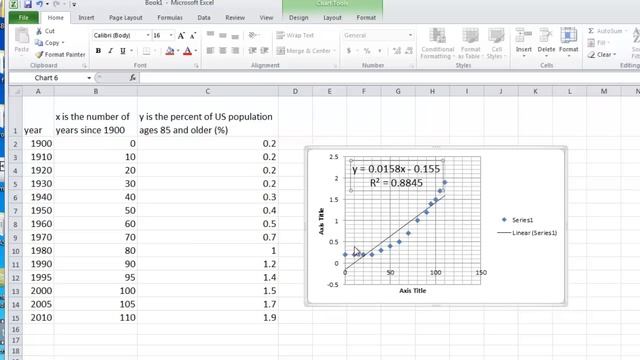Toggle Italic formatting
640x360 pixels.
[x=110, y=51]
